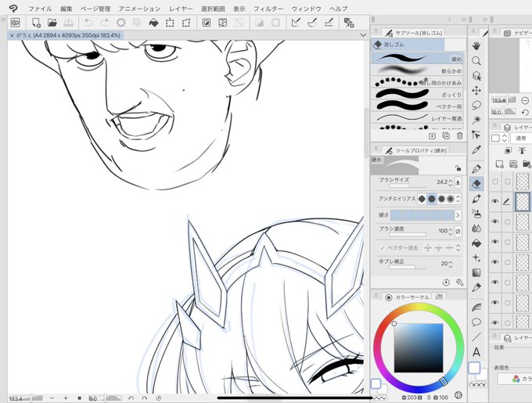
Task: Expand 硬さ hardness settings arrow
Action: click(x=458, y=215)
